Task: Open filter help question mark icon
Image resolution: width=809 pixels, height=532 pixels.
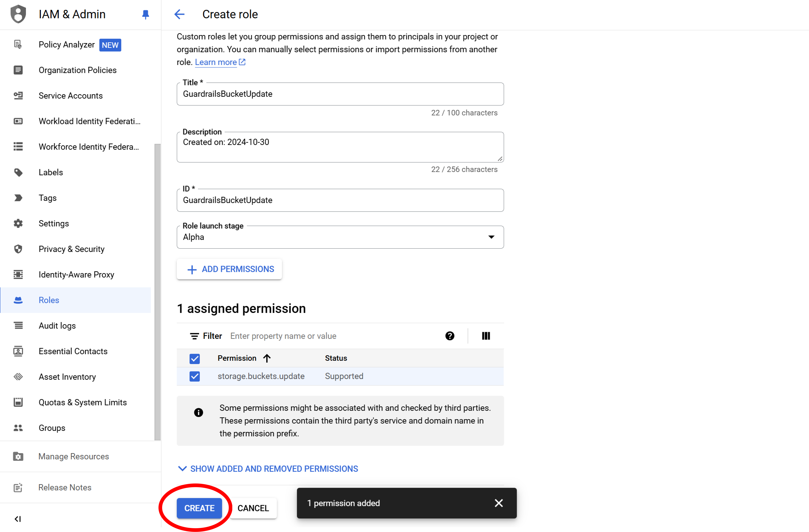Action: (x=449, y=336)
